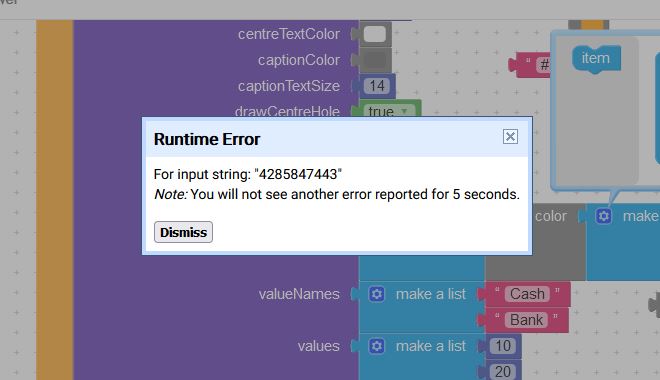Select the Bank text string block
The width and height of the screenshot is (660, 380).
[x=526, y=320]
